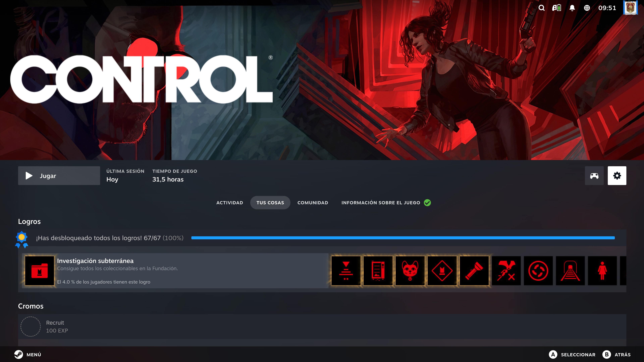Viewport: 644px width, 362px height.
Task: Select the diamond sign achievement icon
Action: point(442,271)
